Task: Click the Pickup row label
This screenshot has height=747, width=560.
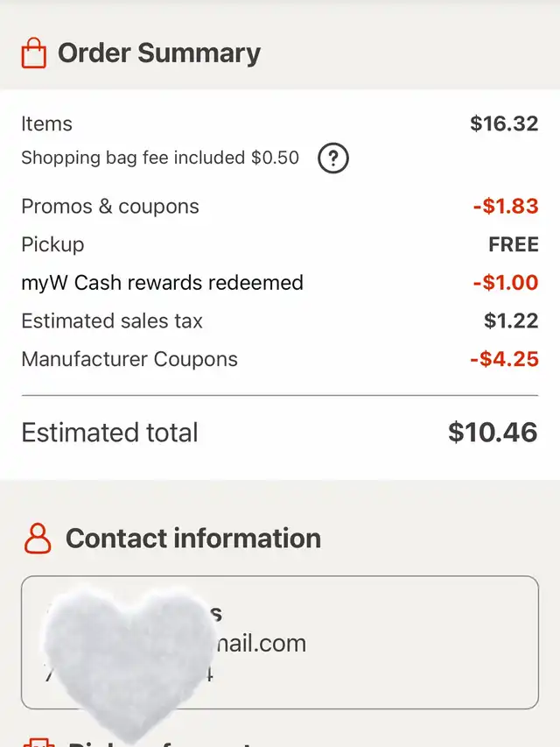Action: point(52,244)
